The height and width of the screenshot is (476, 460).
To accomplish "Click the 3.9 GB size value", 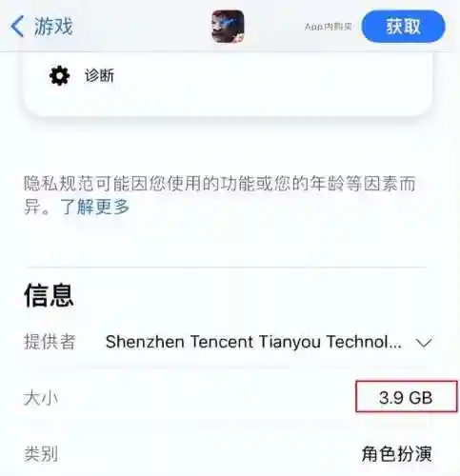I will coord(406,398).
